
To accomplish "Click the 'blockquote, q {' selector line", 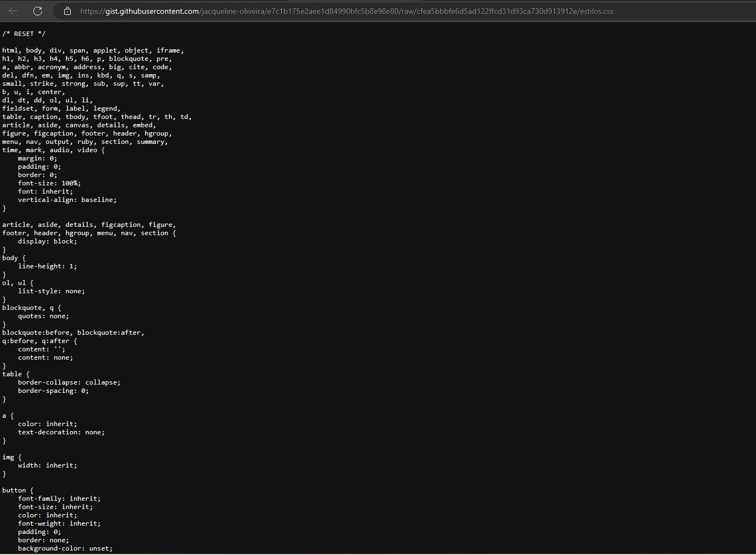I will pos(32,308).
